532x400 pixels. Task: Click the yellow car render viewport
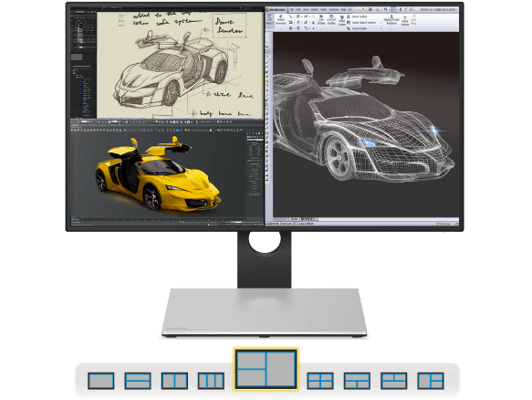[158, 174]
